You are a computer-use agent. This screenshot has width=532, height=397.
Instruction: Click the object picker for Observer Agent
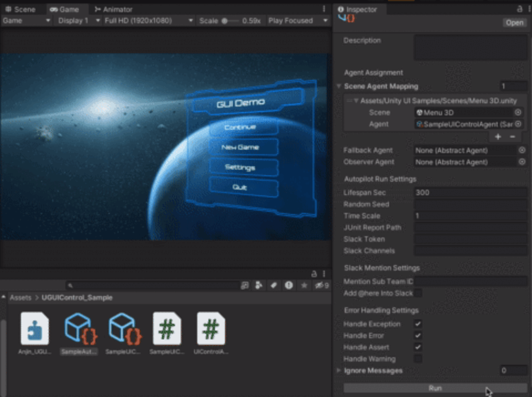522,162
